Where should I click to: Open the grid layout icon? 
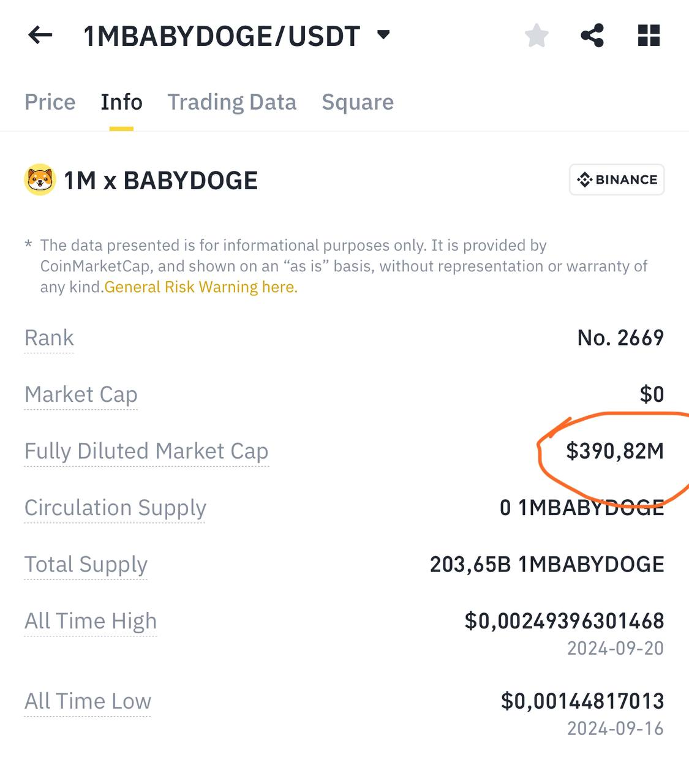click(x=649, y=36)
